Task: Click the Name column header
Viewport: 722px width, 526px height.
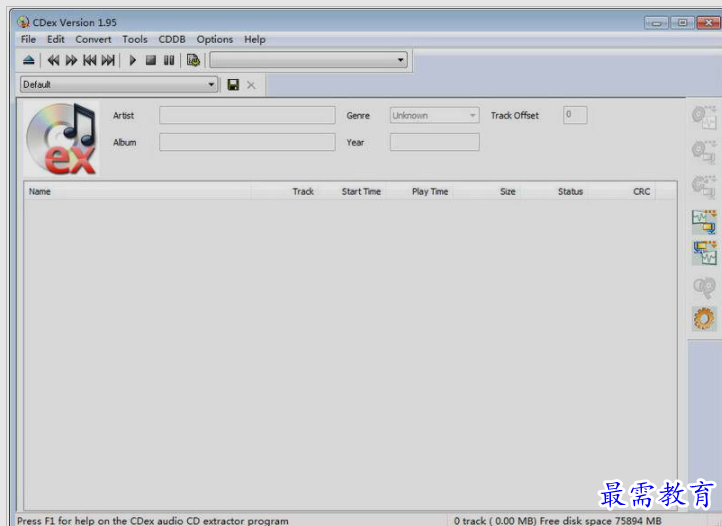Action: (138, 192)
